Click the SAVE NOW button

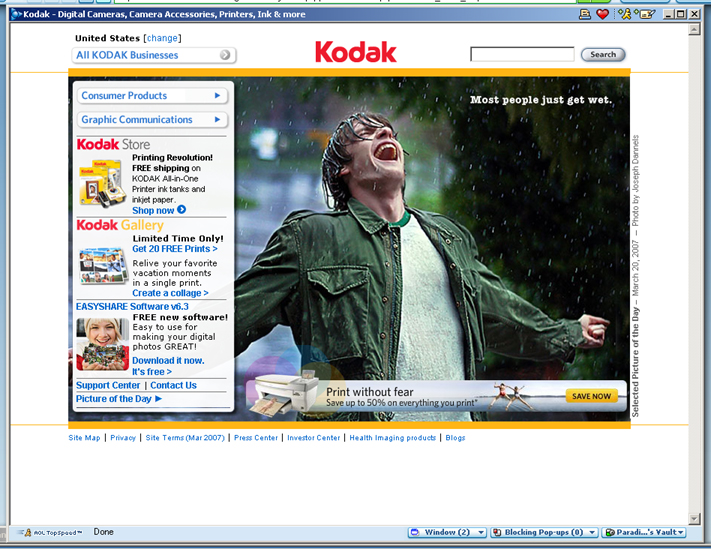(591, 396)
